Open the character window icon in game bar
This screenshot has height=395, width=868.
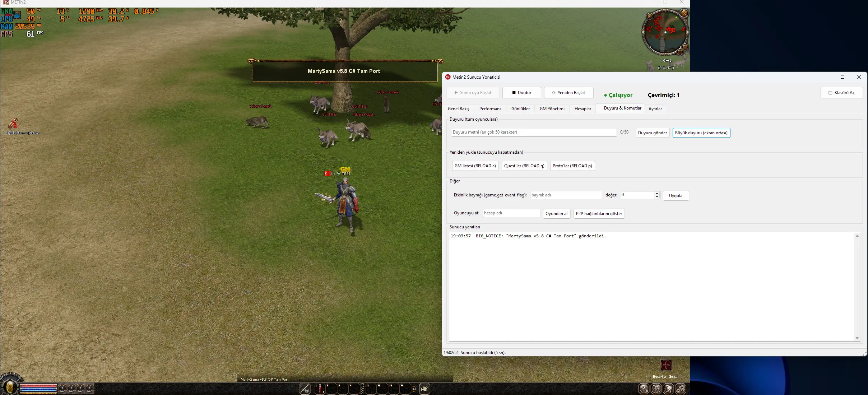point(644,389)
